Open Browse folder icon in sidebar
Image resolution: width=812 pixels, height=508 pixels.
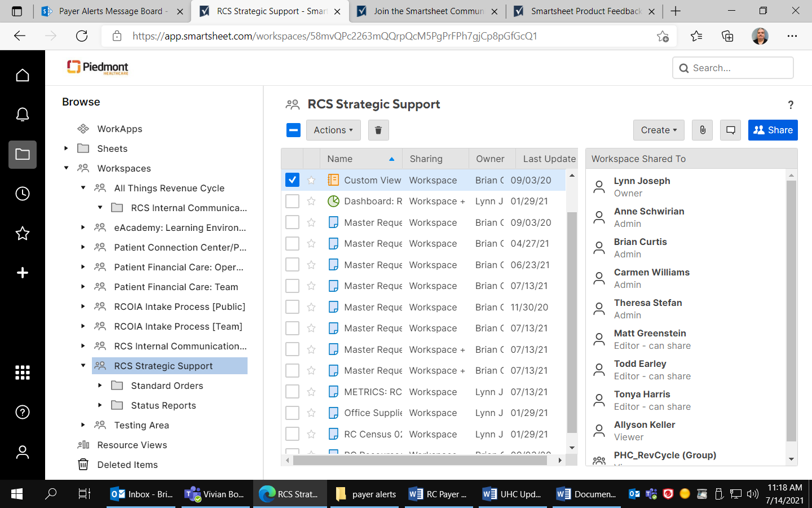[23, 154]
